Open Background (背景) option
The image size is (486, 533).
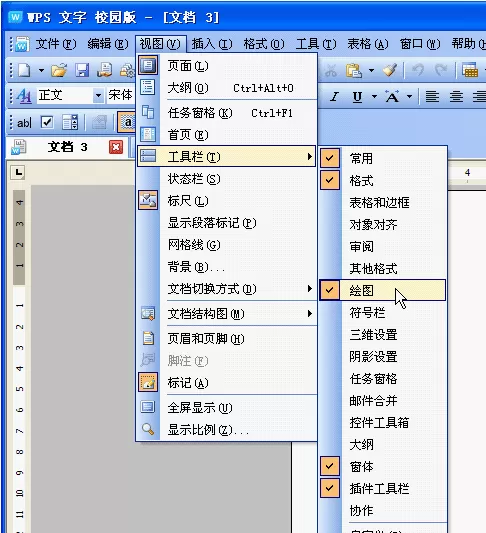[x=227, y=267]
